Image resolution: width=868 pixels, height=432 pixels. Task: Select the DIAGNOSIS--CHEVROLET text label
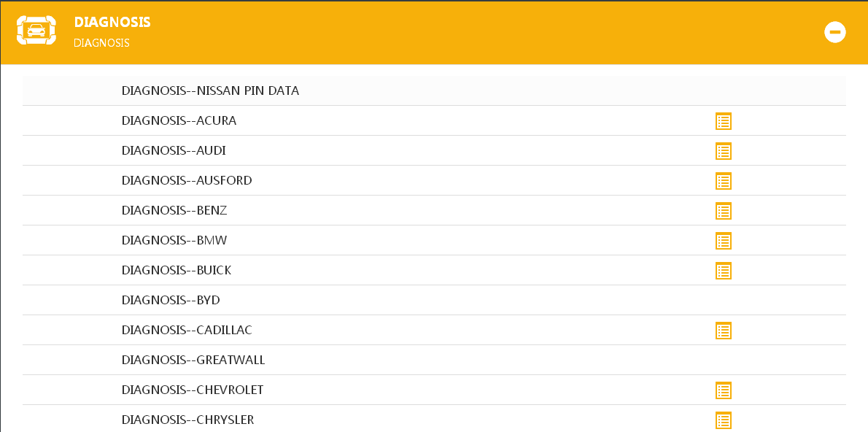coord(193,390)
